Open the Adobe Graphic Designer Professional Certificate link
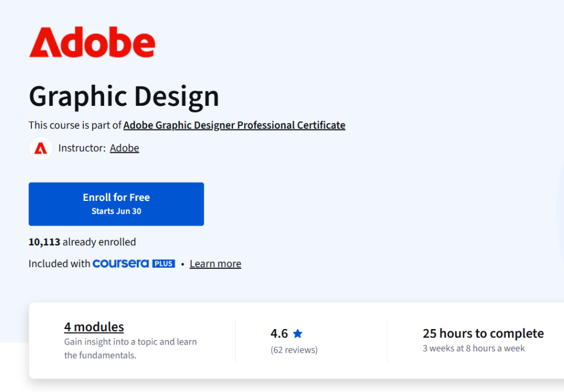The width and height of the screenshot is (564, 392). (x=235, y=125)
